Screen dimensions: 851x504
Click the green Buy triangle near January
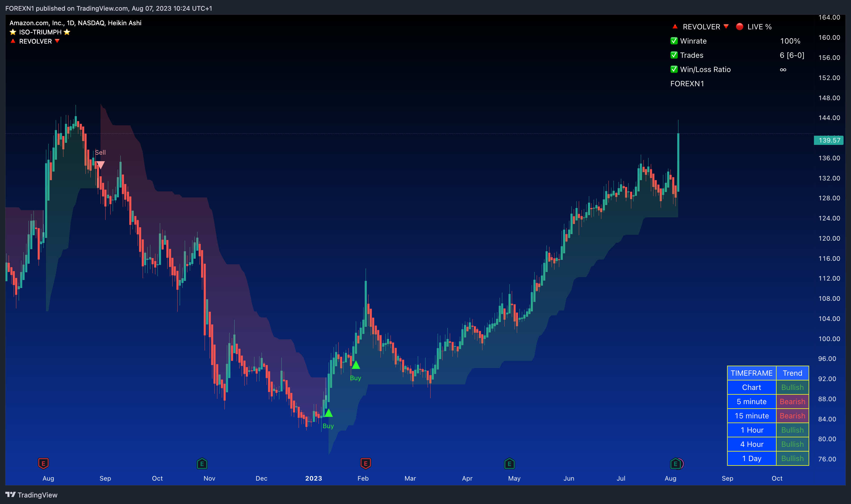pos(328,413)
